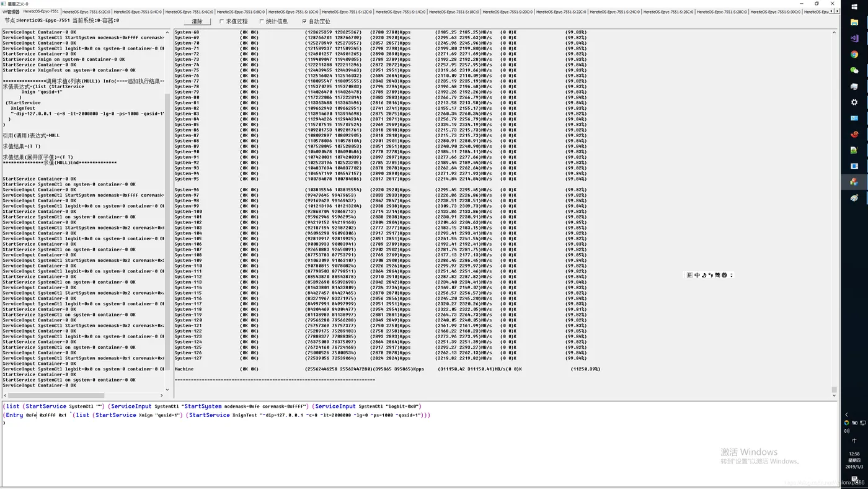Screen dimensions: 868x489
Task: Open the HereticOS-Epyc-7551-S:30C:0 tab
Action: point(776,12)
